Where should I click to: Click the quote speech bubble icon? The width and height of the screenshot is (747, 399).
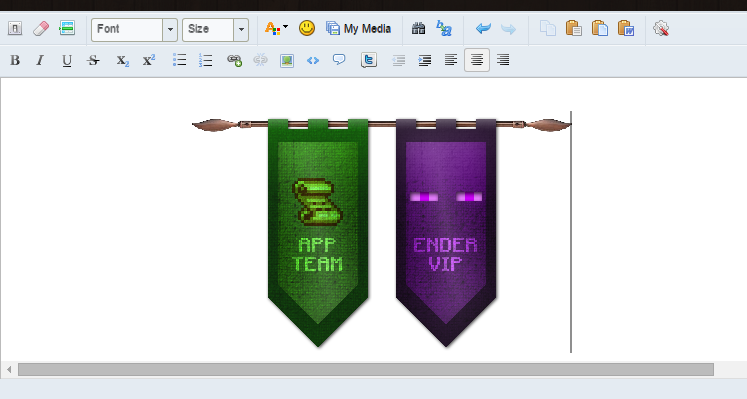339,60
